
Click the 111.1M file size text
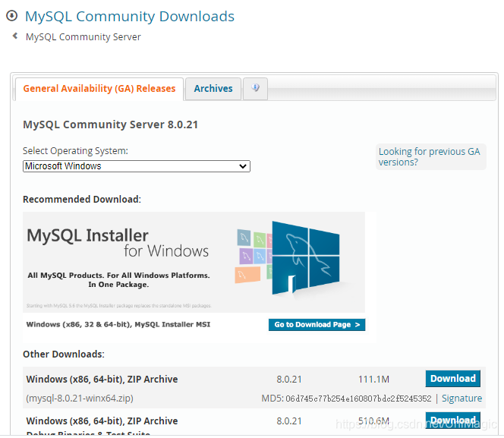373,380
